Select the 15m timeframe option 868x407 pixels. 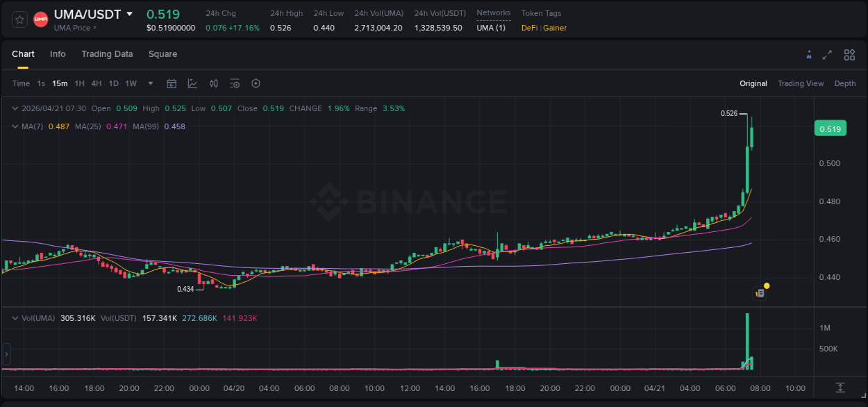coord(60,83)
